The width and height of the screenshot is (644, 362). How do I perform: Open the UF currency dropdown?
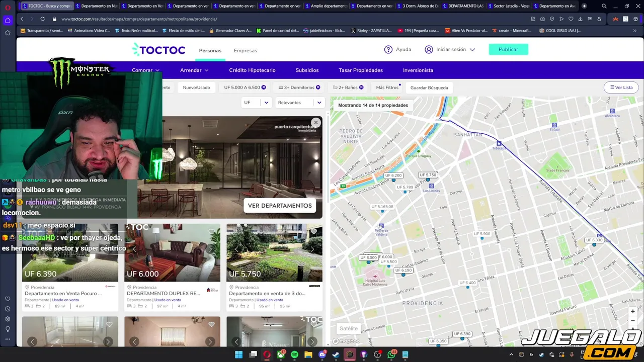coord(256,103)
